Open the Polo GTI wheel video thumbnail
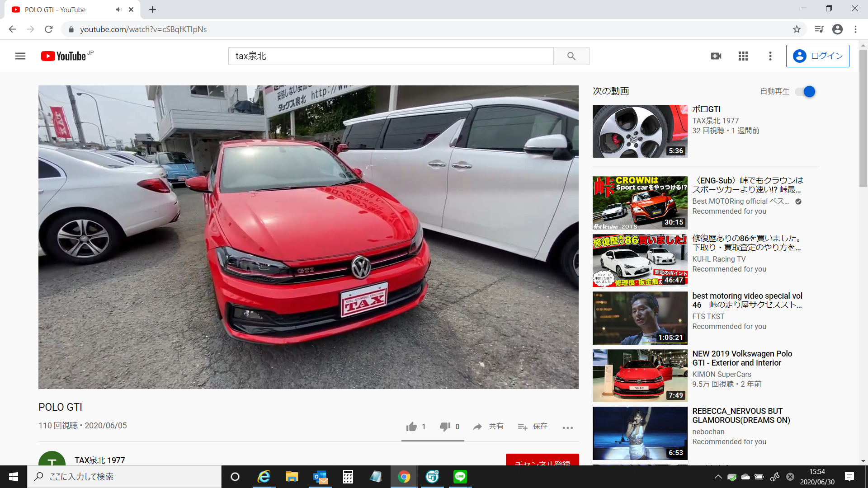 point(640,131)
